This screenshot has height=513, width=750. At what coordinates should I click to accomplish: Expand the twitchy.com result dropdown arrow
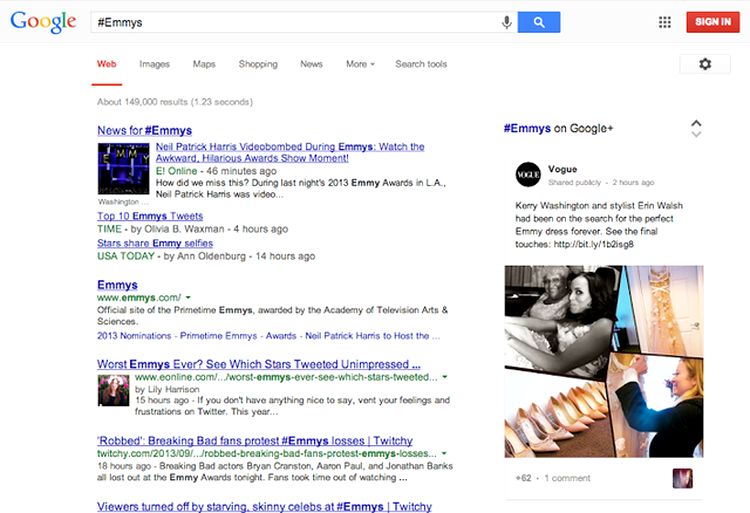coord(444,453)
